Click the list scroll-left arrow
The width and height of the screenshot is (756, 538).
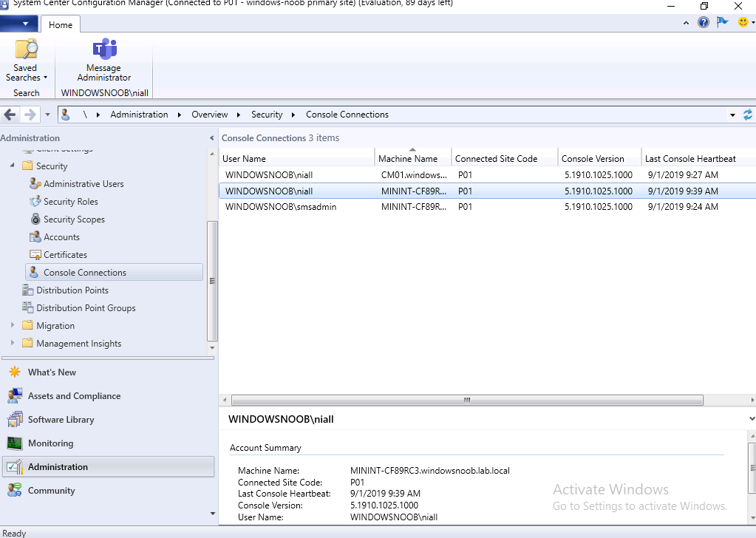pos(225,400)
